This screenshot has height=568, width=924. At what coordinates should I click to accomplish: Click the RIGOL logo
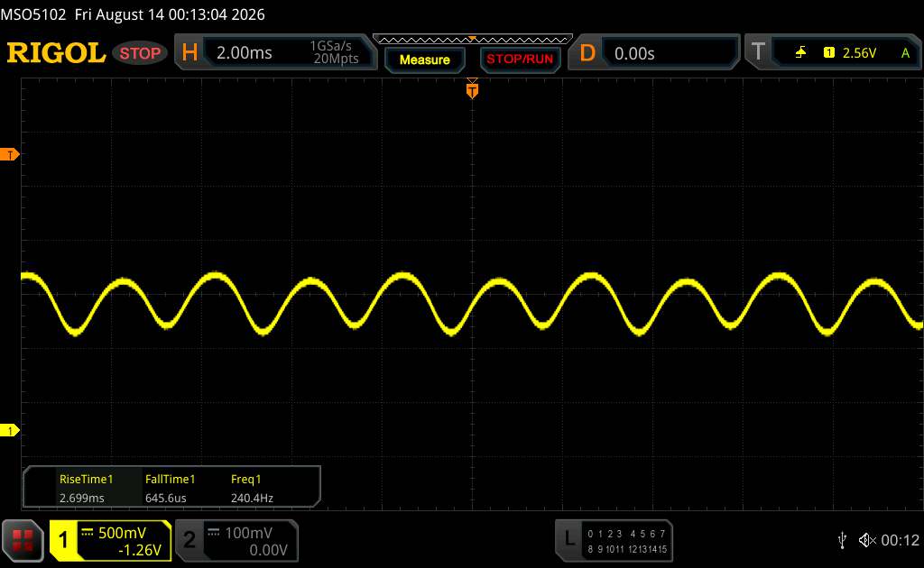[56, 53]
